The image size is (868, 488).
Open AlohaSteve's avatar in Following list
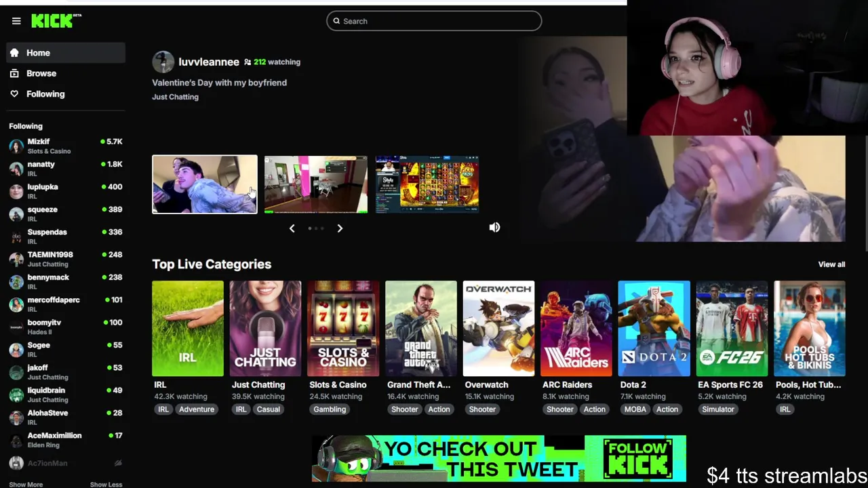[x=16, y=418]
